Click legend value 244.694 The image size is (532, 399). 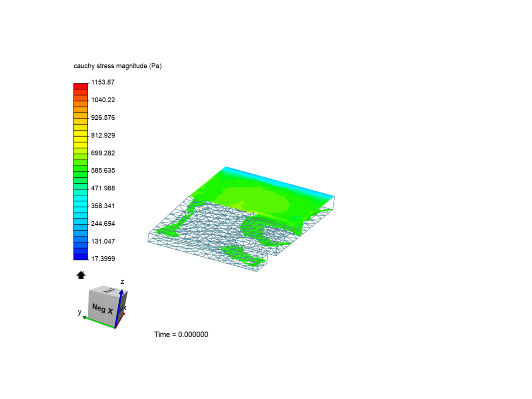pyautogui.click(x=103, y=224)
